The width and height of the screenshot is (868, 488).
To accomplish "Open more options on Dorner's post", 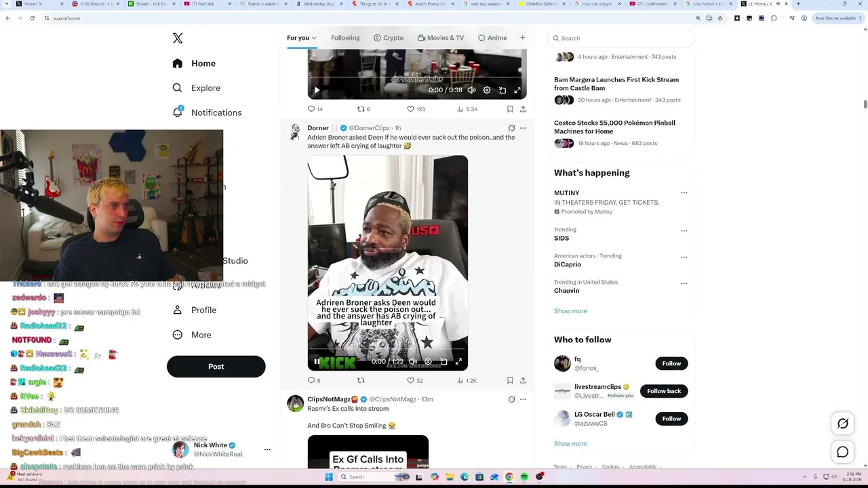I will [523, 128].
